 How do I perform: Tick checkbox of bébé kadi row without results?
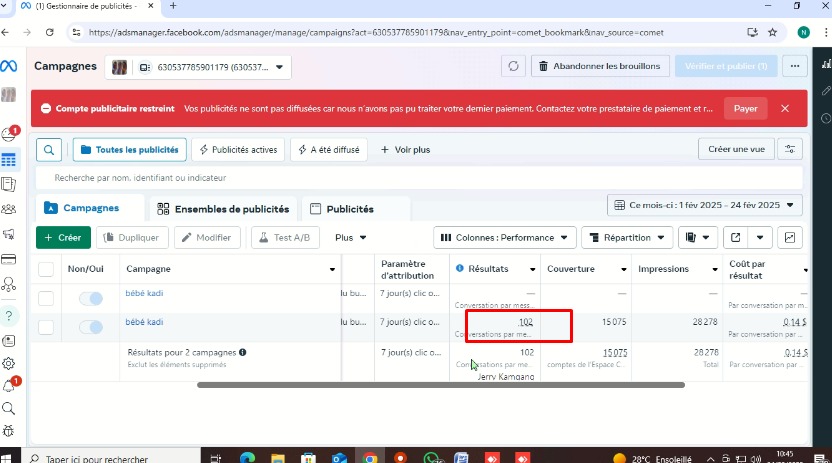46,298
